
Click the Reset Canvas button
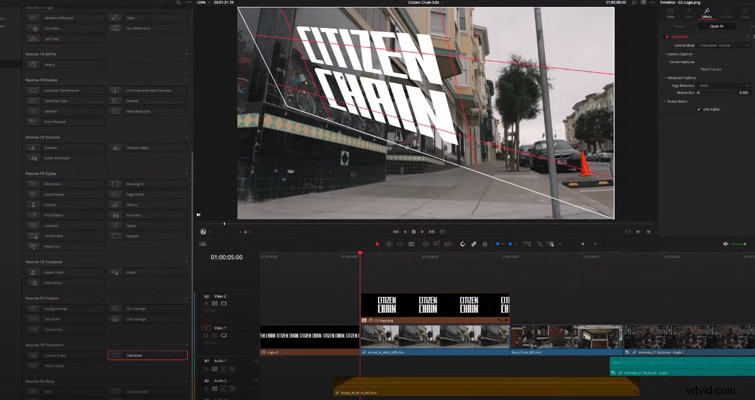click(711, 69)
